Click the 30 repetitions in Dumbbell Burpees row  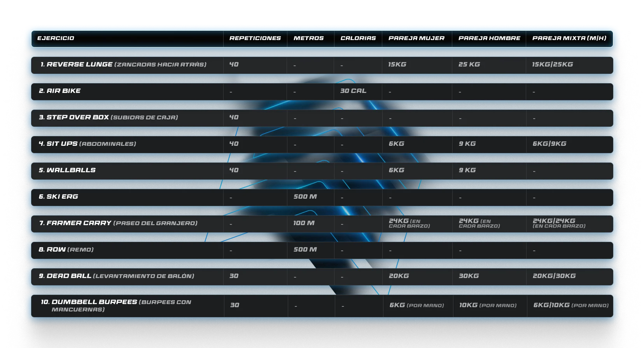tap(234, 305)
